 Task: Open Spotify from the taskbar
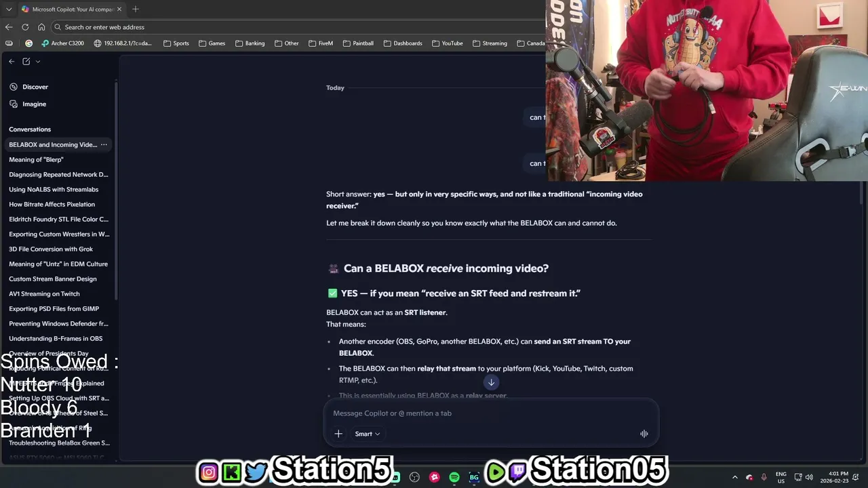tap(454, 477)
